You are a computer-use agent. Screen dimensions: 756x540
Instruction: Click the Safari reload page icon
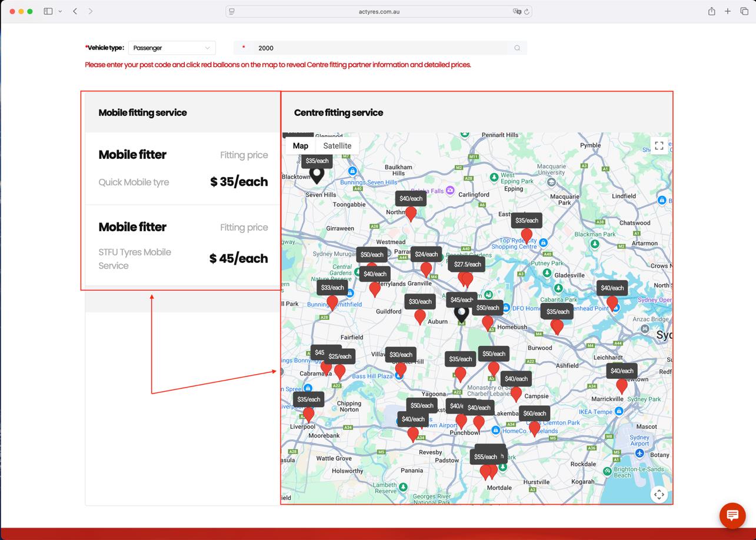click(527, 11)
